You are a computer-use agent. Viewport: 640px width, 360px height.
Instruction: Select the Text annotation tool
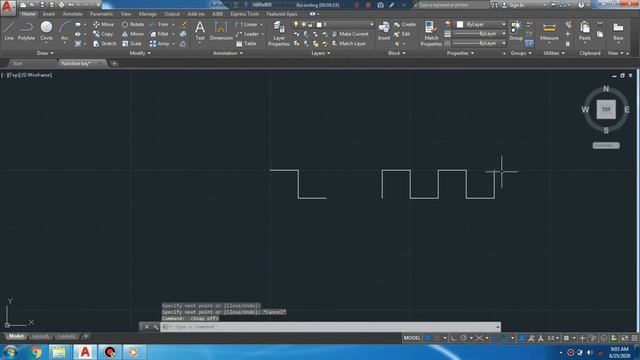point(200,31)
